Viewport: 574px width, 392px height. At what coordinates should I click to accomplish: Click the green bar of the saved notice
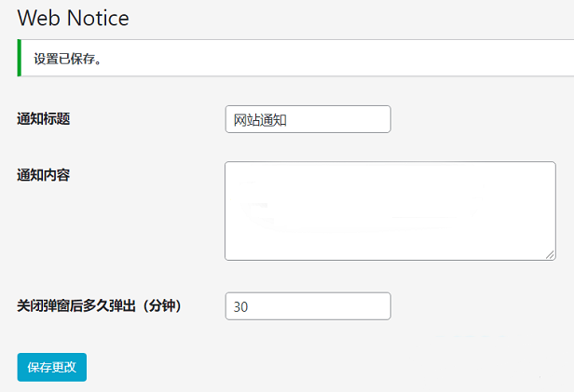click(19, 58)
